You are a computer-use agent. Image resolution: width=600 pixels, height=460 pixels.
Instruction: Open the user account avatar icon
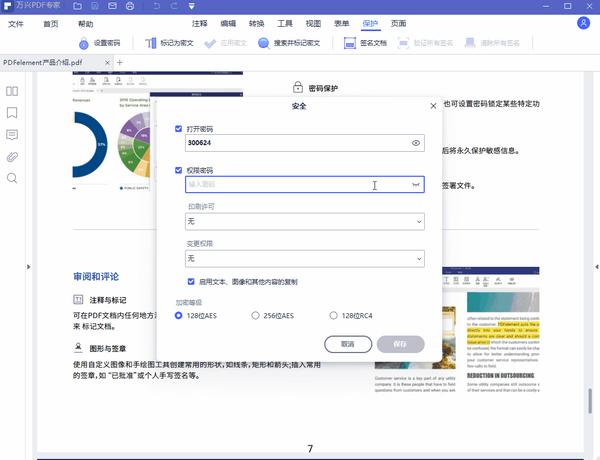(583, 23)
